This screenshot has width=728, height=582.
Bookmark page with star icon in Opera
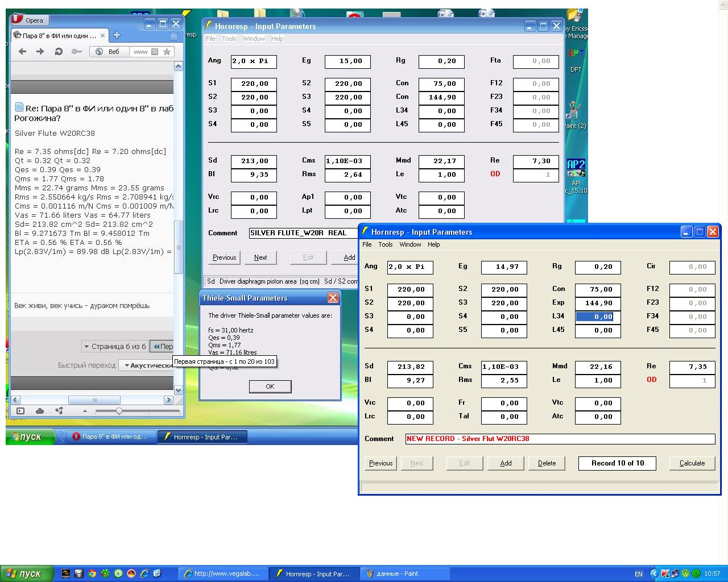pos(167,52)
